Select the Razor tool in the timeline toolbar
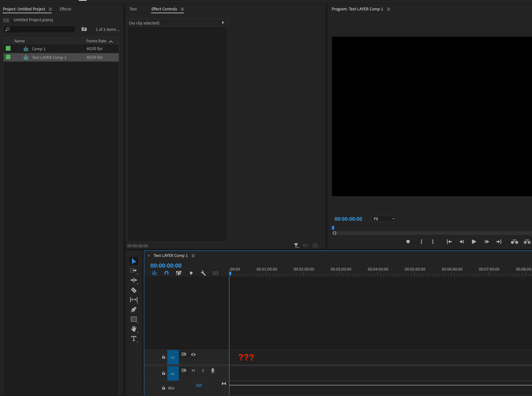Image resolution: width=532 pixels, height=396 pixels. (x=134, y=290)
